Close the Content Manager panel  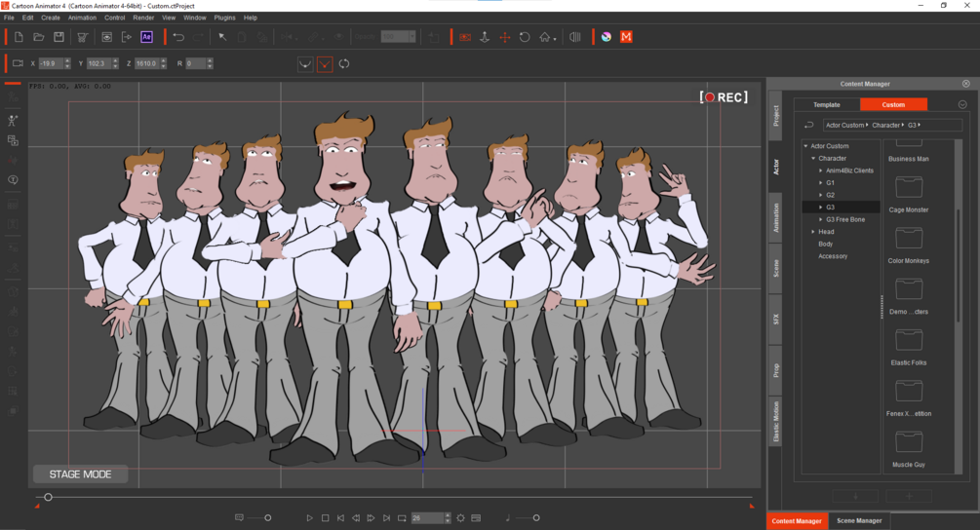tap(966, 84)
